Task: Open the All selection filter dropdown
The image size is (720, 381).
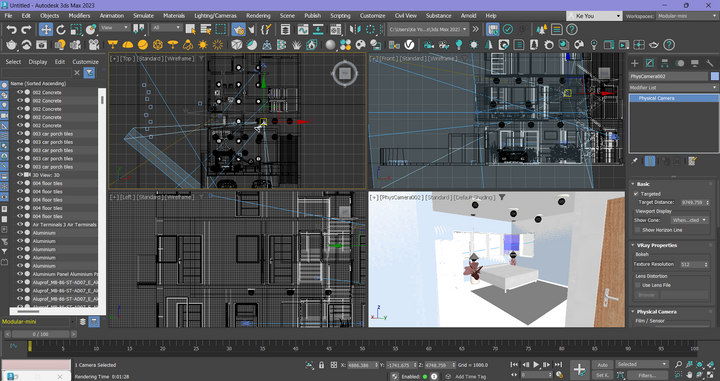Action: coord(167,28)
